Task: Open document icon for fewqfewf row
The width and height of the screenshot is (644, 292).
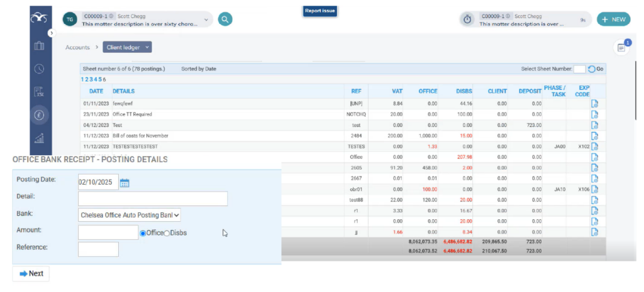Action: pyautogui.click(x=594, y=104)
